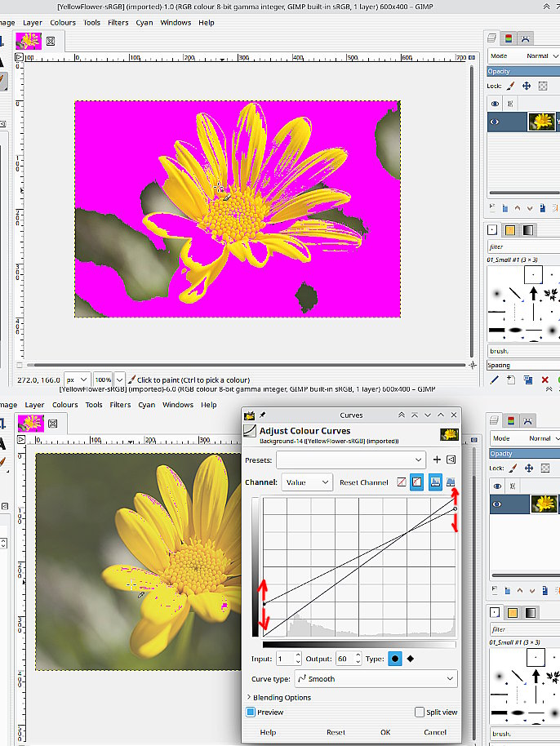Click the Opacity slider in the upper Layers panel

(x=522, y=71)
